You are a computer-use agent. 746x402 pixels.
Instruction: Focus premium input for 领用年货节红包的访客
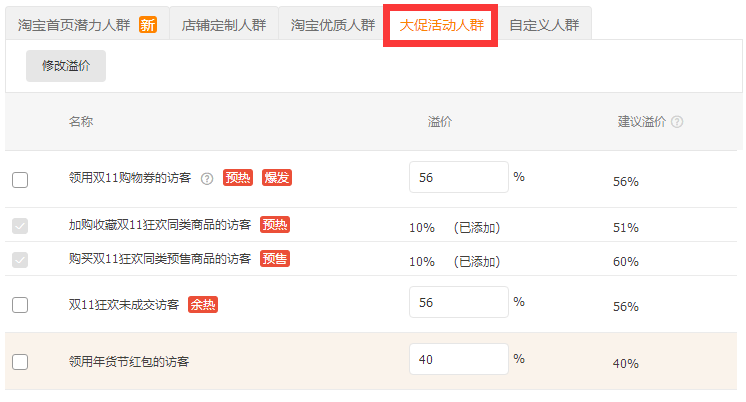pos(459,359)
